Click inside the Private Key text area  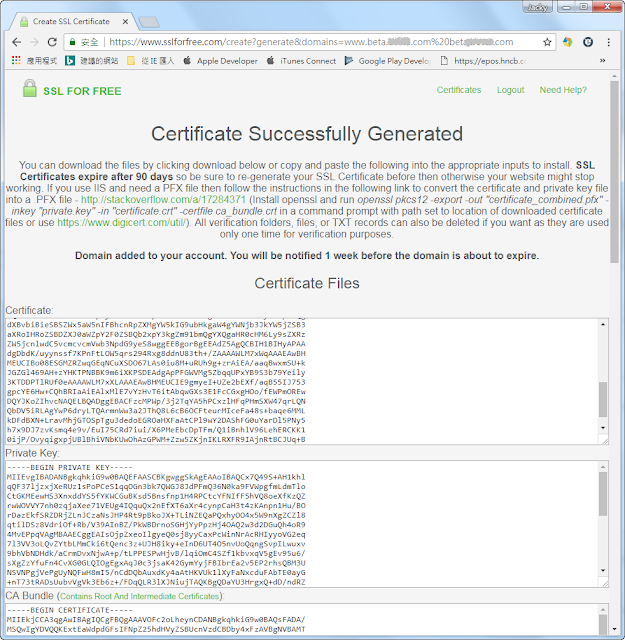click(301, 524)
